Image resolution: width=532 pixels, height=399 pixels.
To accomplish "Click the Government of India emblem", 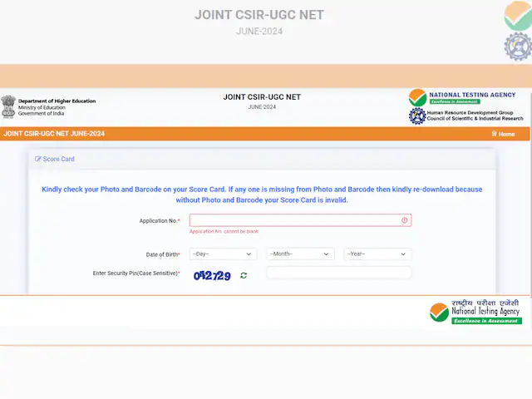I will pos(8,106).
